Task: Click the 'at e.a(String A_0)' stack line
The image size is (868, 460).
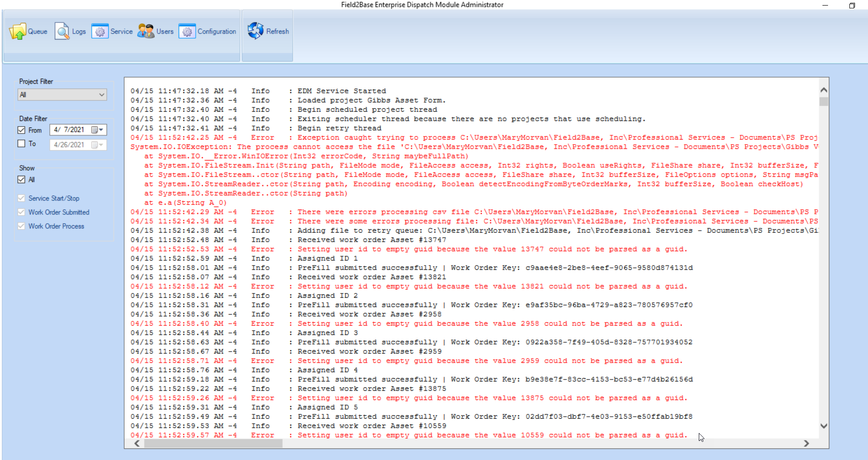Action: (186, 203)
